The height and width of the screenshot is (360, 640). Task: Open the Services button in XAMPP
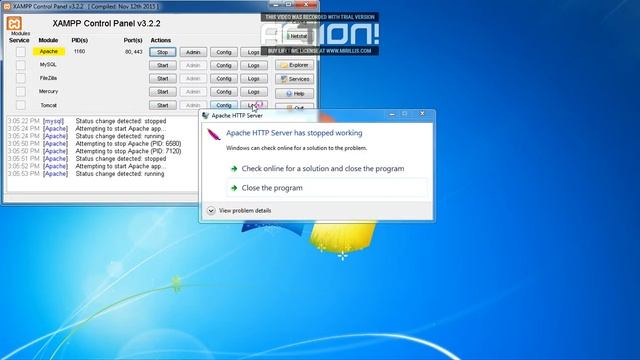295,79
